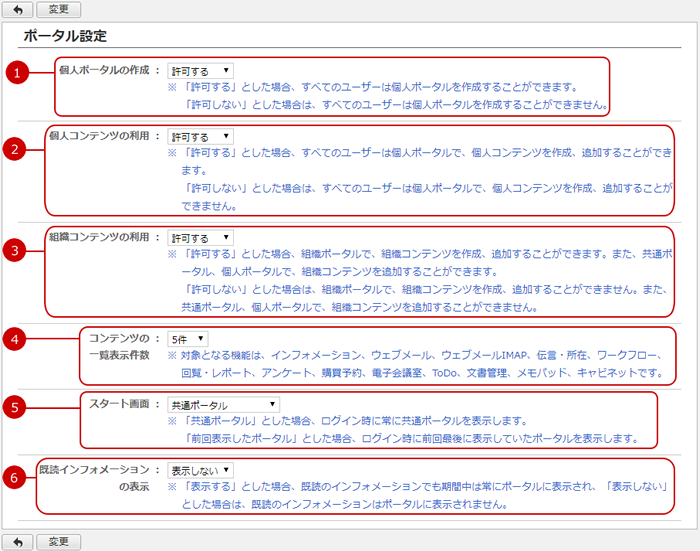The height and width of the screenshot is (551, 700).
Task: Click the top back arrow icon
Action: coord(17,9)
